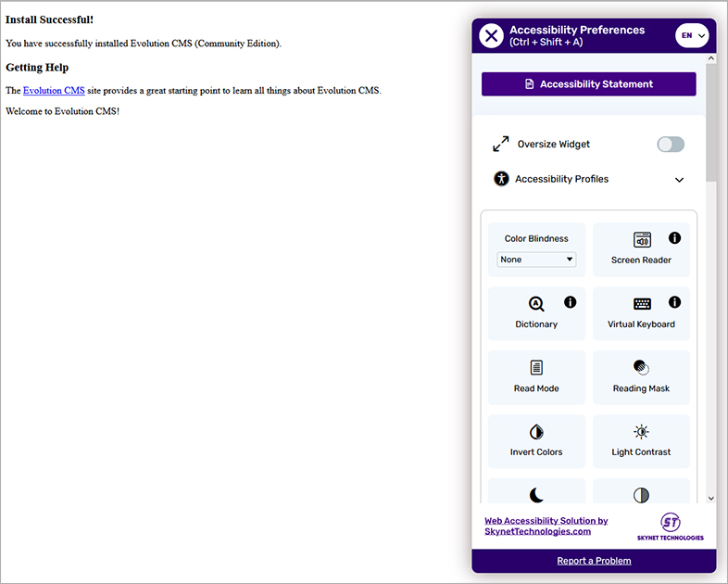Turn on the Reading Mask
Image resolution: width=728 pixels, height=584 pixels.
coord(641,377)
